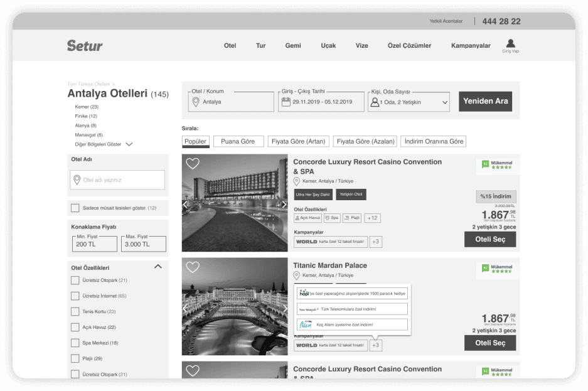Click Oteli Seç for first Concorde Luxury Resort
Image resolution: width=588 pixels, height=391 pixels.
click(x=490, y=239)
